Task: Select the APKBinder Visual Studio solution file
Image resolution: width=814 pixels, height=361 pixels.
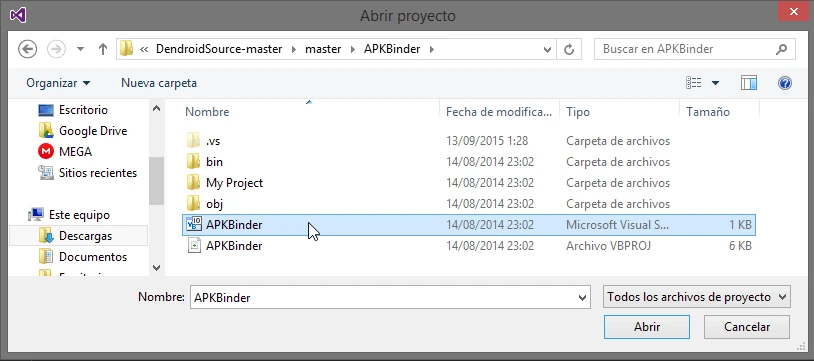Action: tap(469, 225)
